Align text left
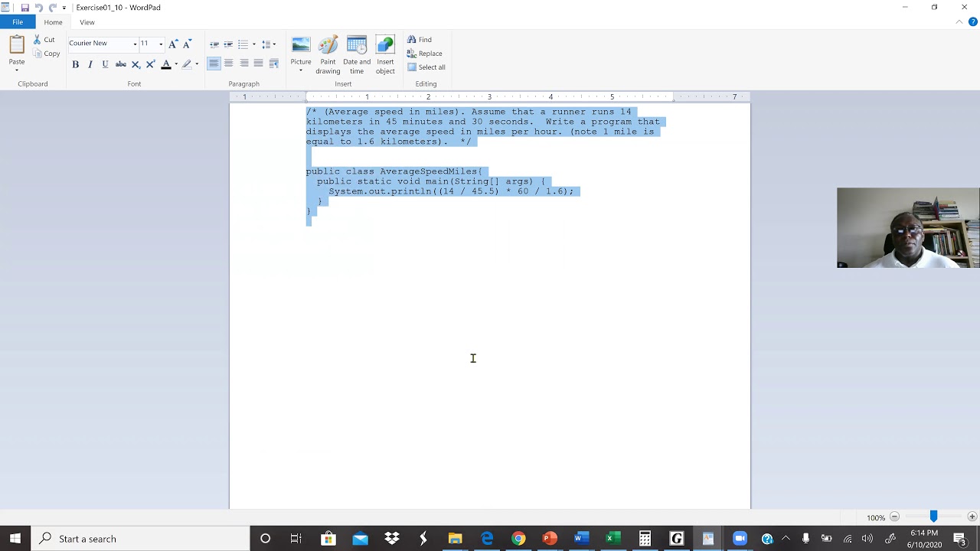Viewport: 980px width, 551px height. tap(214, 64)
